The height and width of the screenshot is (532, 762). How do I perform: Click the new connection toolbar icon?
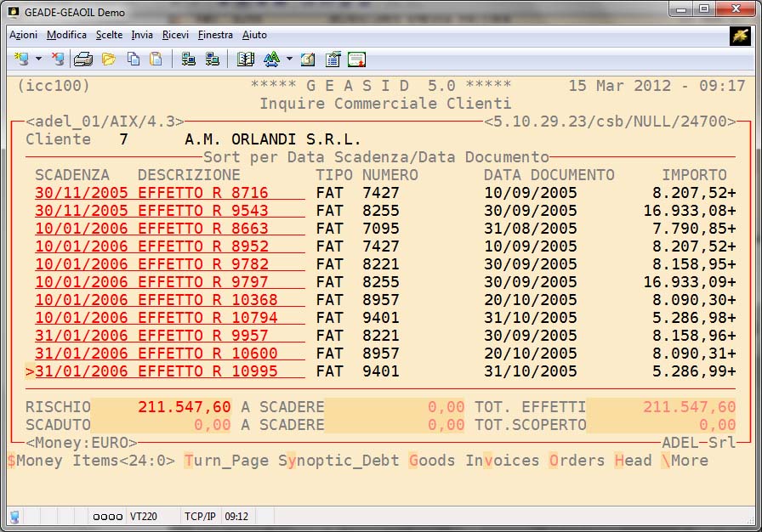21,59
